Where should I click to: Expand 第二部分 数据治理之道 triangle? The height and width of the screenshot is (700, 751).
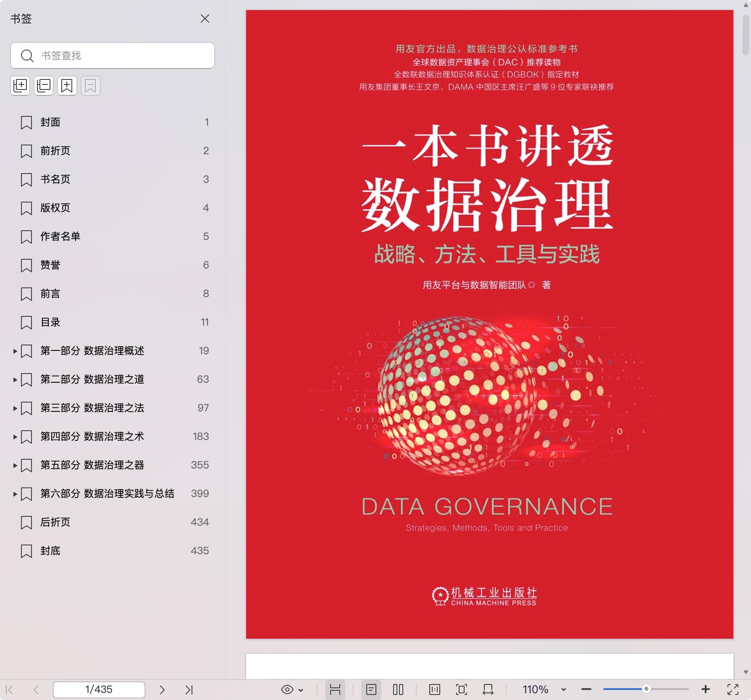coord(15,380)
